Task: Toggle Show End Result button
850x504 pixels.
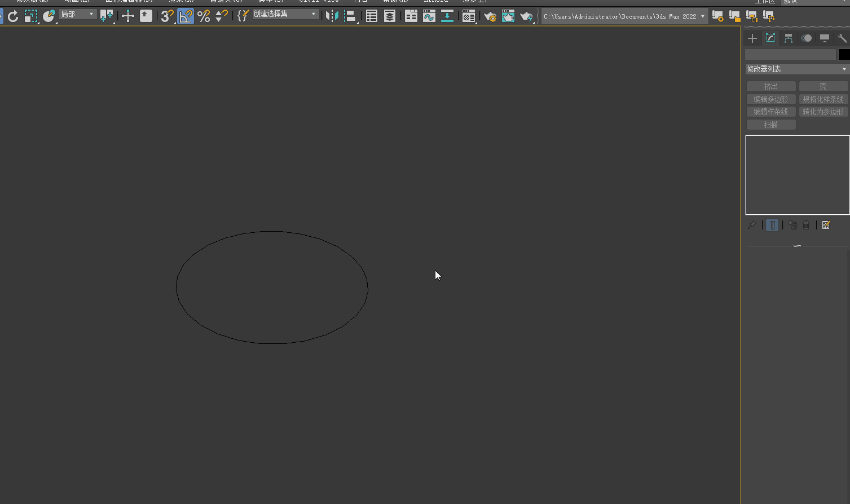Action: 773,225
